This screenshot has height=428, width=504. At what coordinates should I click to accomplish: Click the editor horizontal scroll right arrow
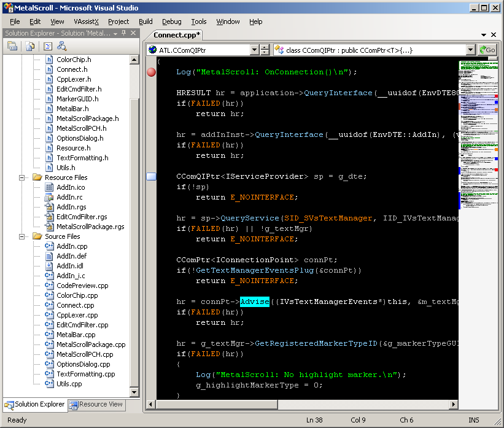[453, 404]
